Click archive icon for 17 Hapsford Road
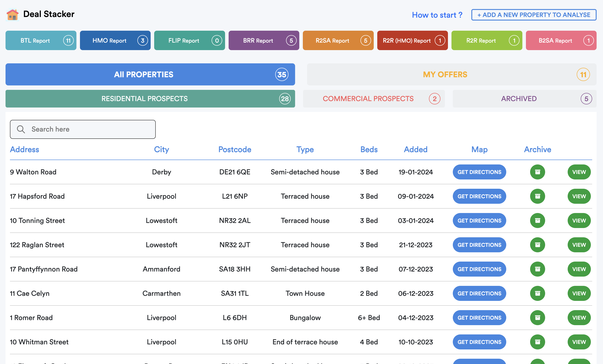 click(x=537, y=196)
